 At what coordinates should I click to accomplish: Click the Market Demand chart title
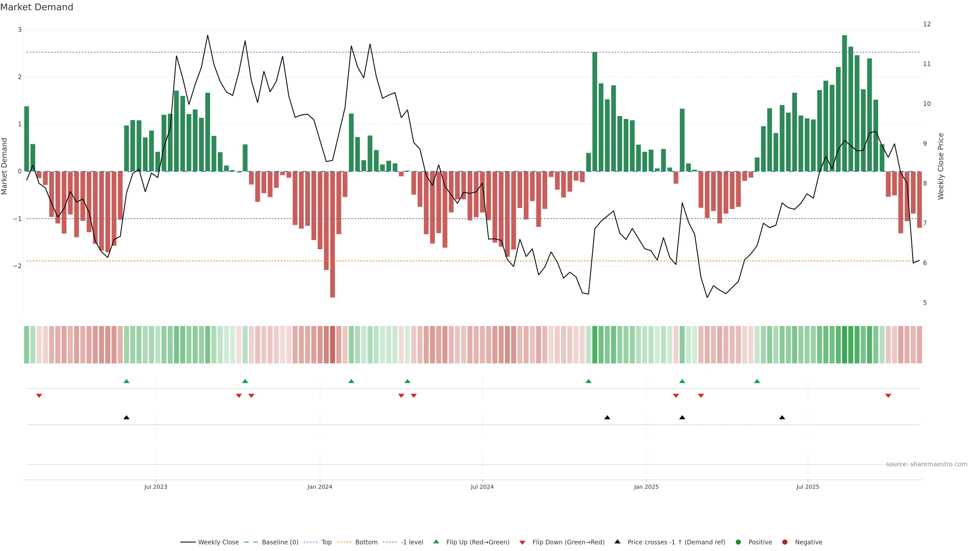[x=36, y=7]
